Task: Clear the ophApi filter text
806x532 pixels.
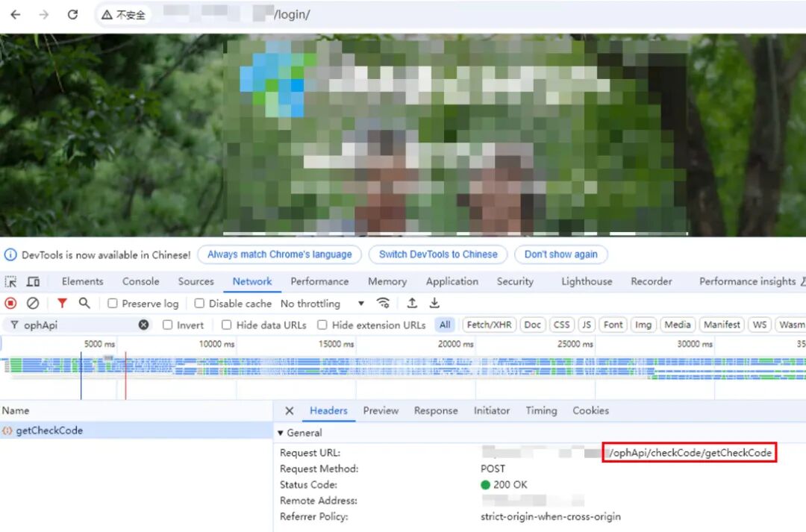Action: coord(144,325)
